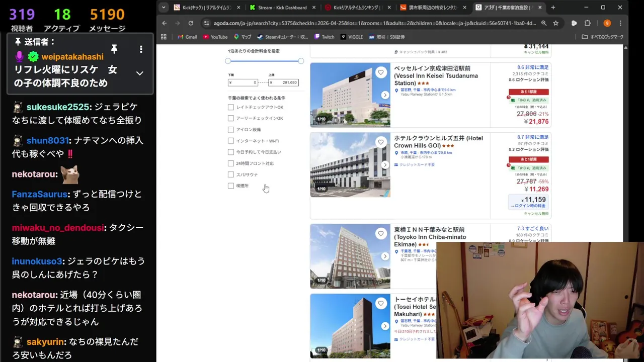Viewport: 644px width, 362px height.
Task: Check the インターネット・Wi-Fi filter
Action: 231,141
